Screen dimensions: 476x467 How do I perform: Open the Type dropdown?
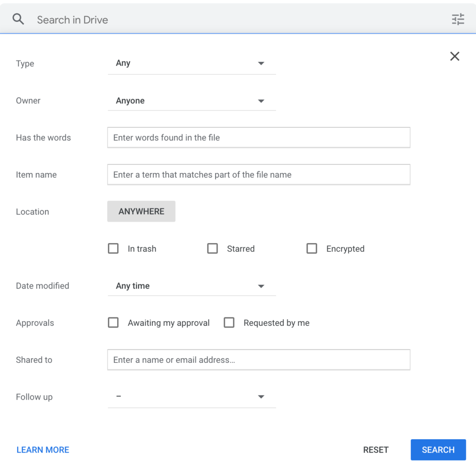(192, 63)
